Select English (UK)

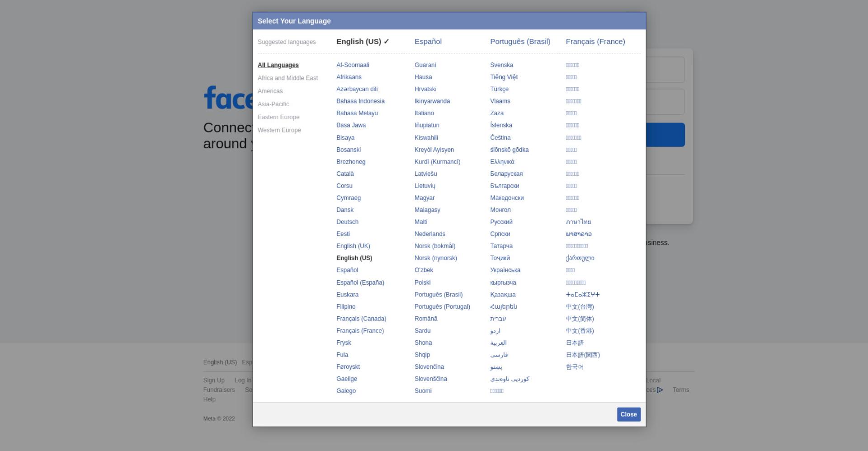(x=353, y=246)
